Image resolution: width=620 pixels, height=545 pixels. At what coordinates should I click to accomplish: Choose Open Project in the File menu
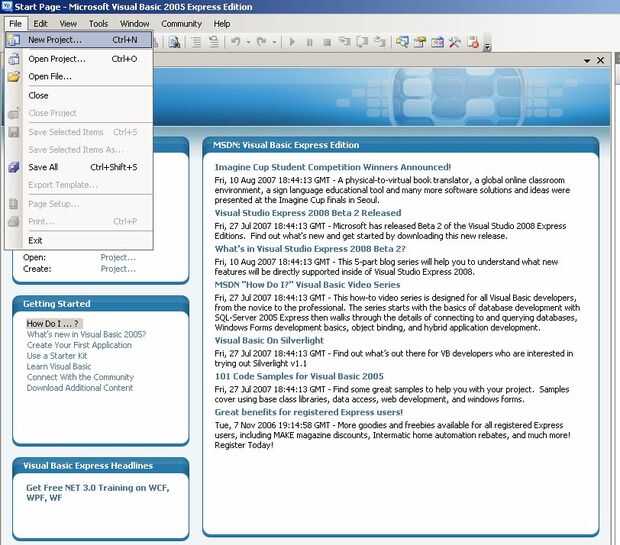pos(78,59)
